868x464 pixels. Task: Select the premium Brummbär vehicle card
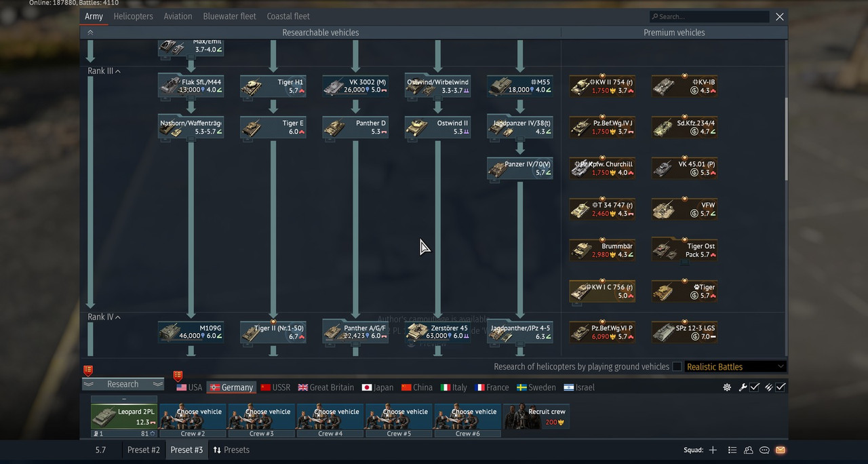(x=602, y=250)
